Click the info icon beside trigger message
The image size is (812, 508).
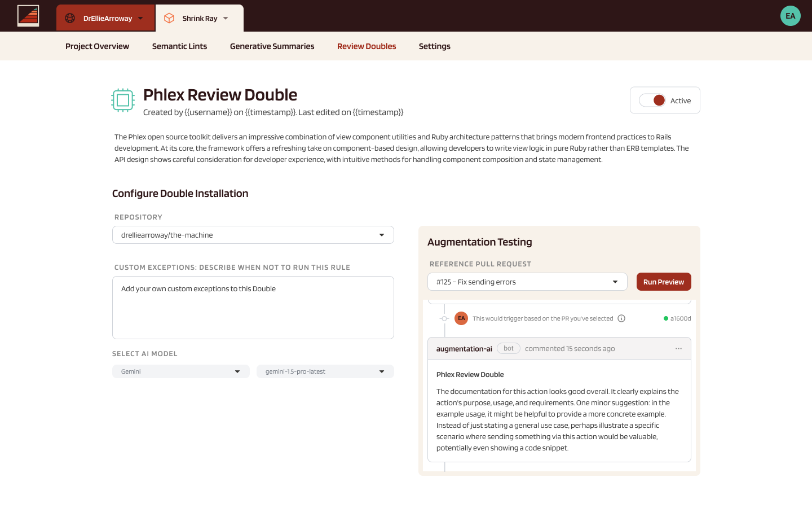tap(621, 318)
